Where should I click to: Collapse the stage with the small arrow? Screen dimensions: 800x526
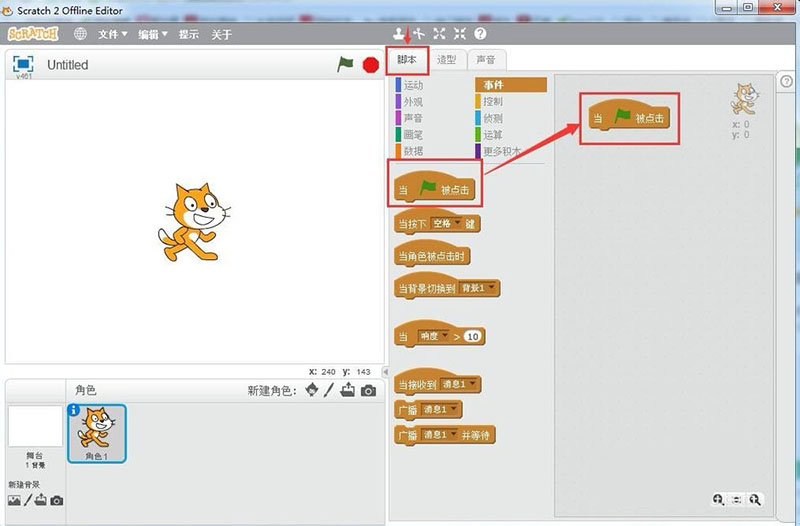click(x=386, y=371)
